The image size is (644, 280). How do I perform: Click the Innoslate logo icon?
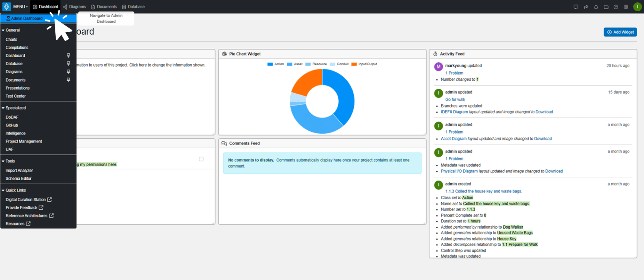(7, 7)
